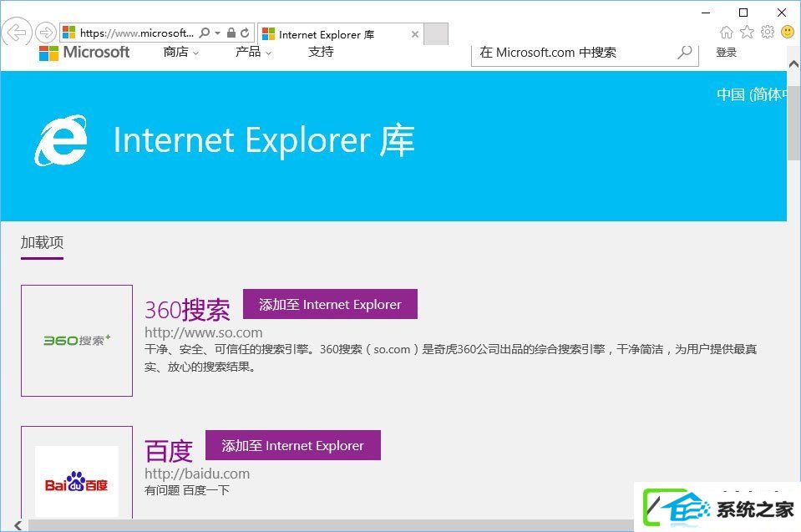The width and height of the screenshot is (801, 532).
Task: Click the Microsoft logo
Action: click(x=84, y=52)
